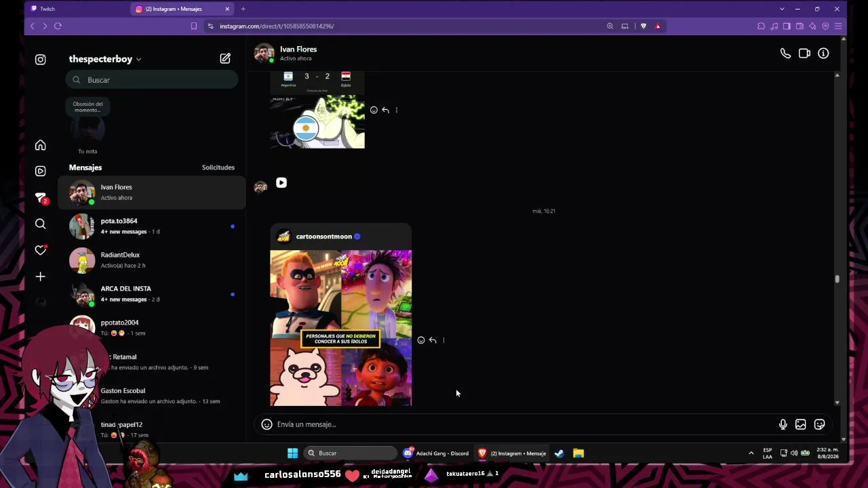868x488 pixels.
Task: Expand the tab search dropdown arrow
Action: click(782, 9)
